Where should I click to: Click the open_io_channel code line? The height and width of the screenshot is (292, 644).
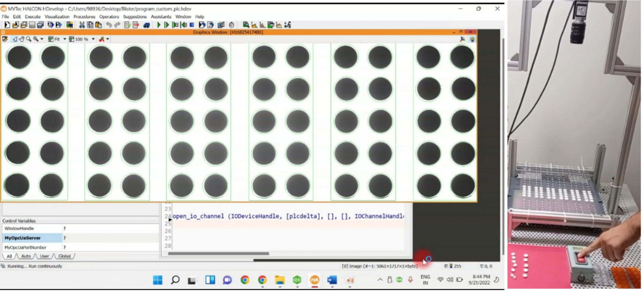[x=288, y=216]
